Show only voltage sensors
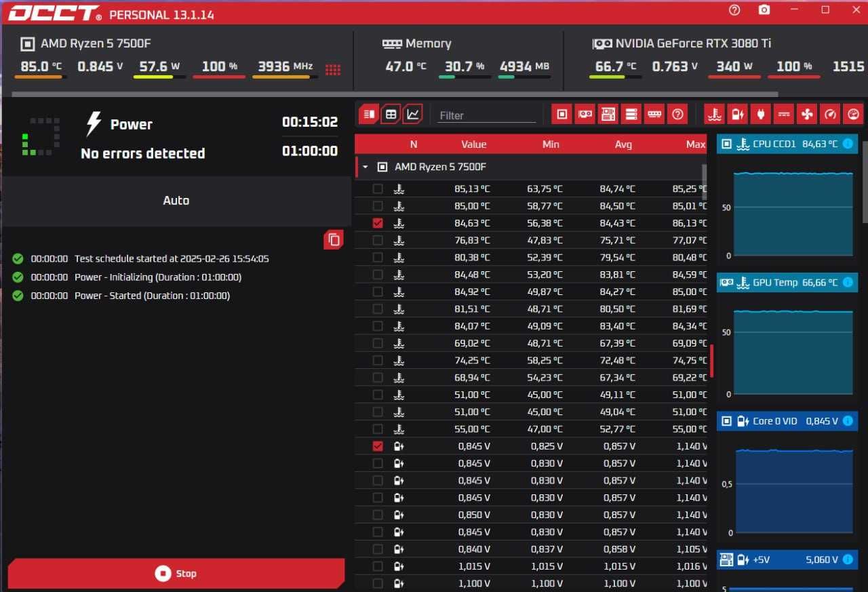Screen dimensions: 868x592 click(737, 114)
